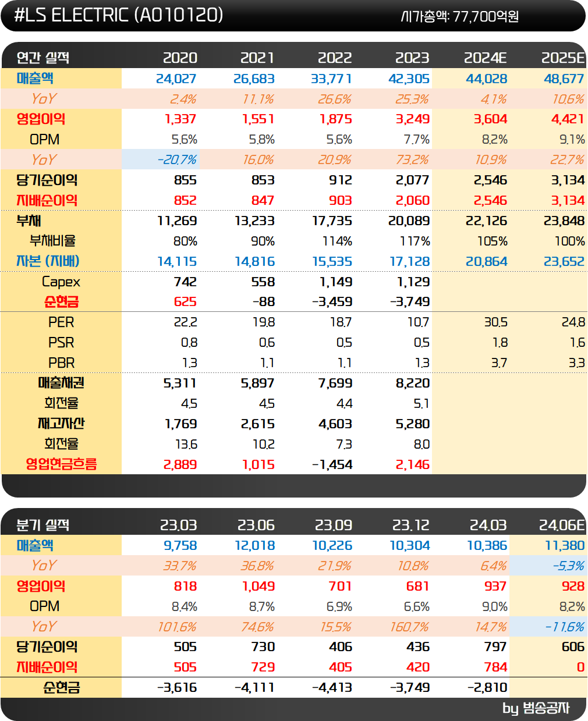Click the 2022 inventory value 4,603
Viewport: 588px width, 721px height.
click(335, 424)
